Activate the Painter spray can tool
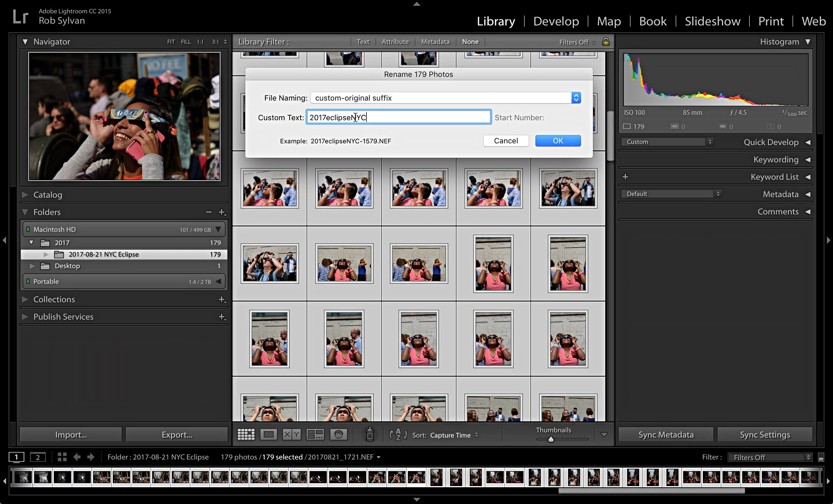The width and height of the screenshot is (833, 504). tap(370, 435)
